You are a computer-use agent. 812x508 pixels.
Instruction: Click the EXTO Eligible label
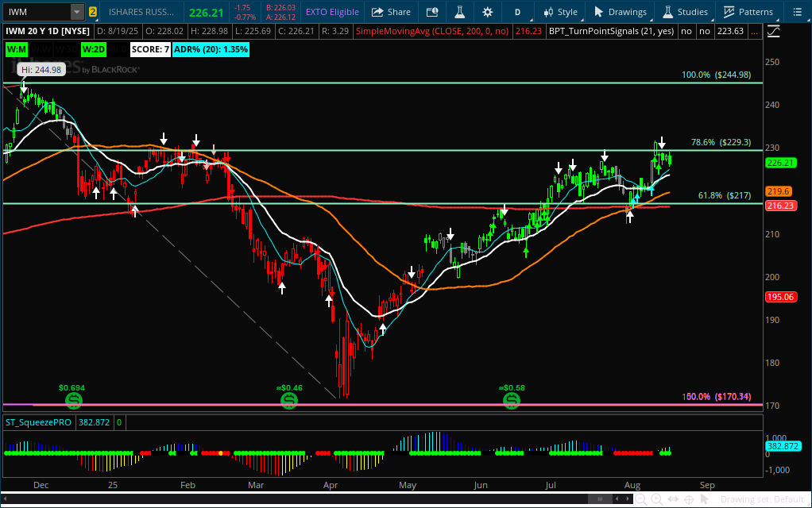click(x=332, y=11)
